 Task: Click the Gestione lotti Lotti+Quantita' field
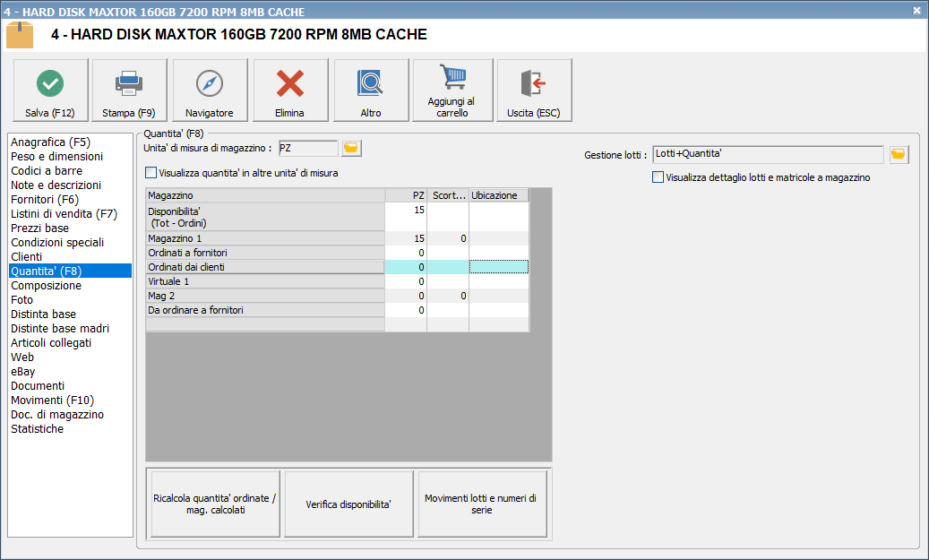[x=768, y=155]
